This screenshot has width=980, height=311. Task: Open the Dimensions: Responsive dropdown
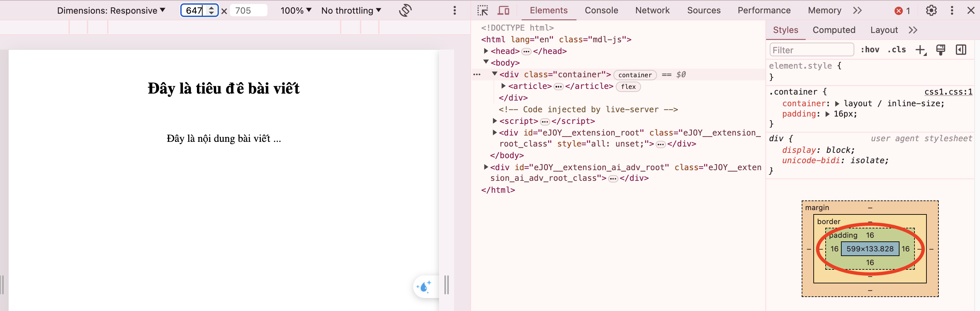(111, 10)
